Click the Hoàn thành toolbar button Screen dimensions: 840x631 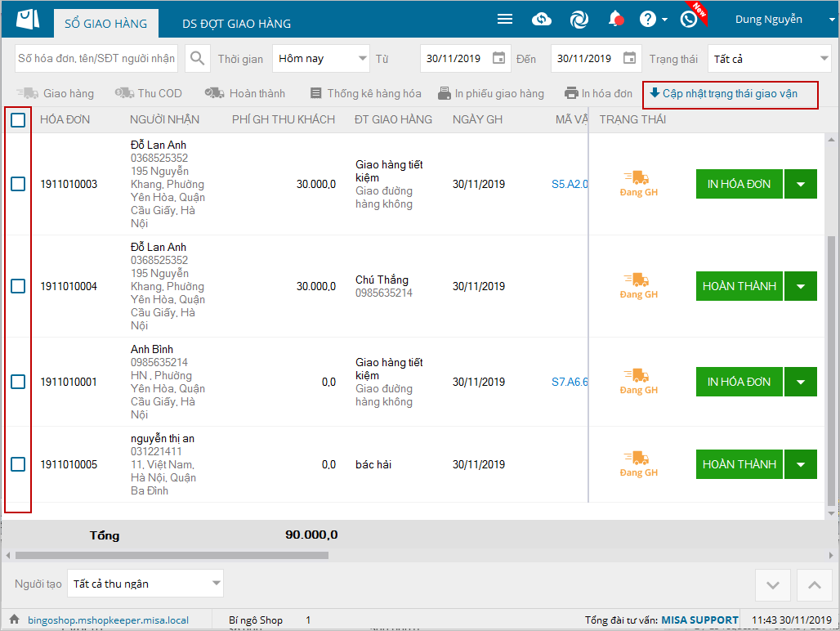point(245,93)
